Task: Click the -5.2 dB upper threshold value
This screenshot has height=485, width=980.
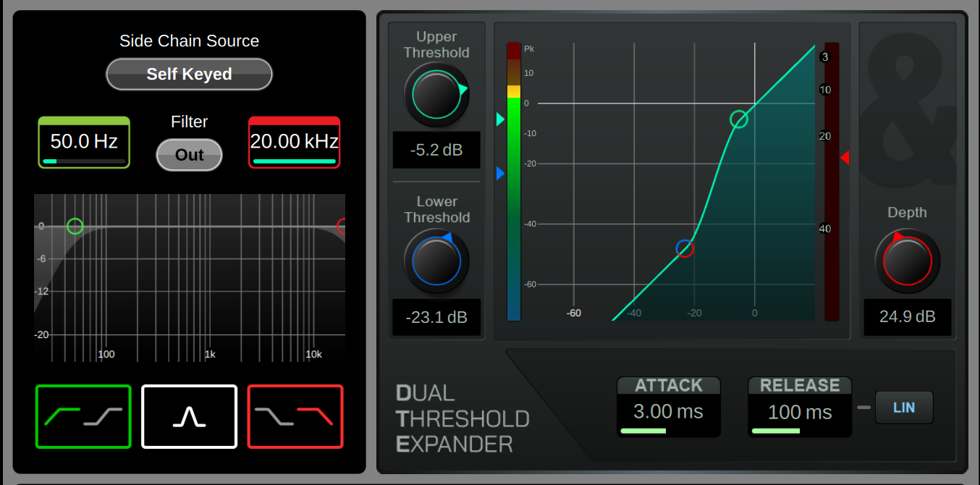Action: click(x=436, y=151)
